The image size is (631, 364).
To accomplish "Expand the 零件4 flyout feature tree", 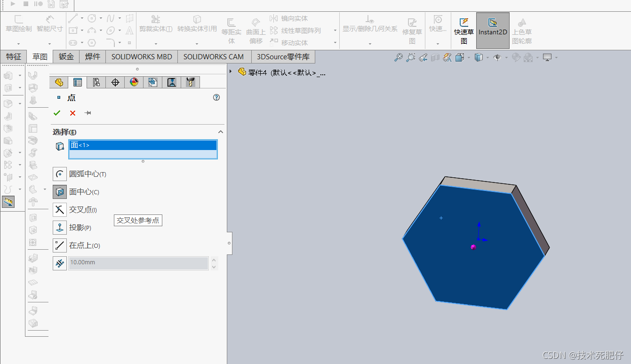I will click(231, 71).
